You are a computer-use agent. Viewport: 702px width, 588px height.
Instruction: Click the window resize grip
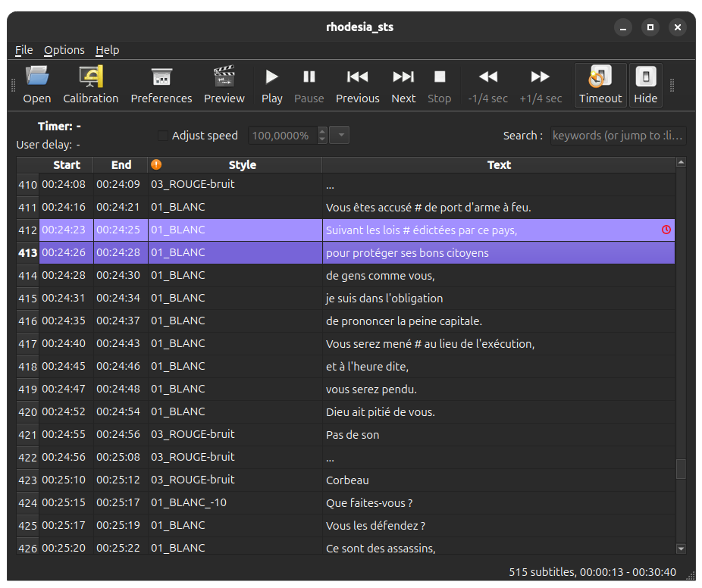coord(691,577)
